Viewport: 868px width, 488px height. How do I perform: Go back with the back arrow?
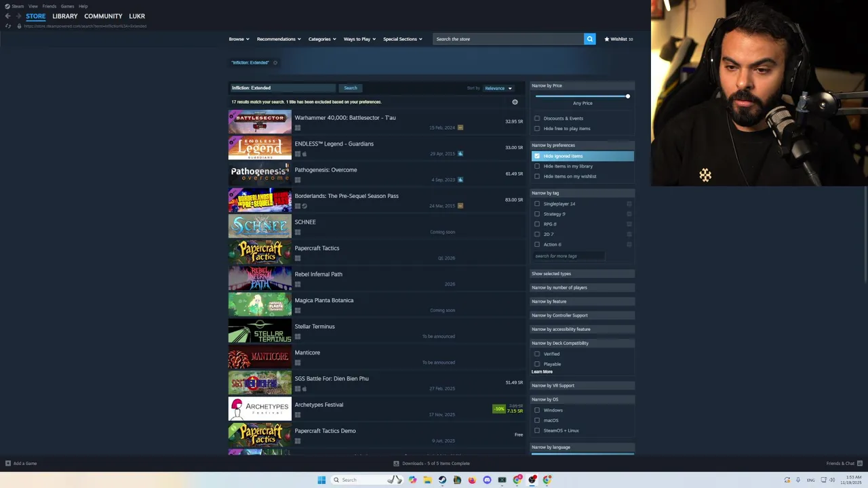pyautogui.click(x=7, y=16)
